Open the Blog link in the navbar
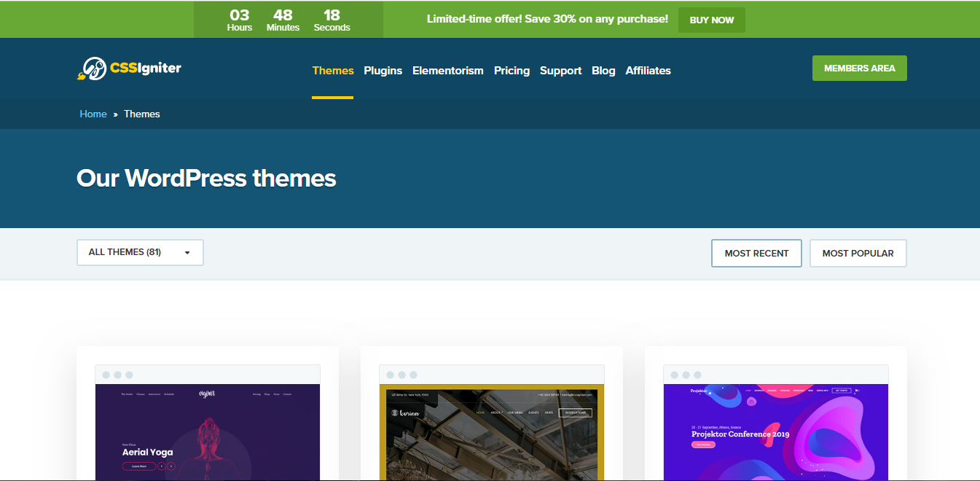 [603, 71]
